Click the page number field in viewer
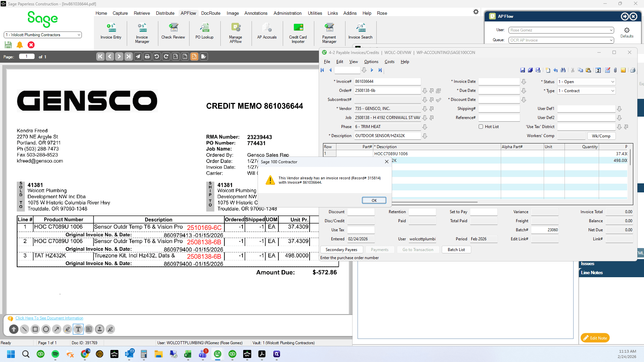The height and width of the screenshot is (362, 644). point(27,57)
